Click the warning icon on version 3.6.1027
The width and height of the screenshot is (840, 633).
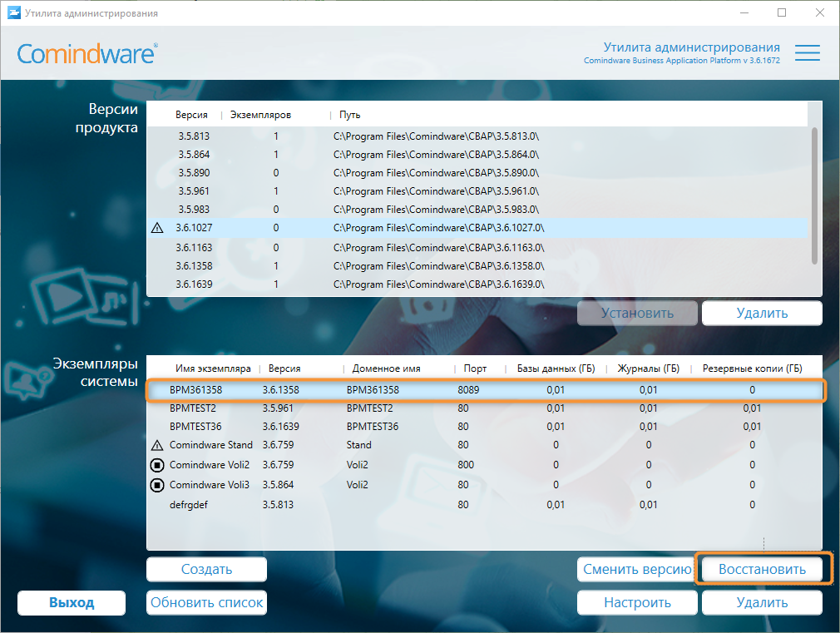click(157, 228)
